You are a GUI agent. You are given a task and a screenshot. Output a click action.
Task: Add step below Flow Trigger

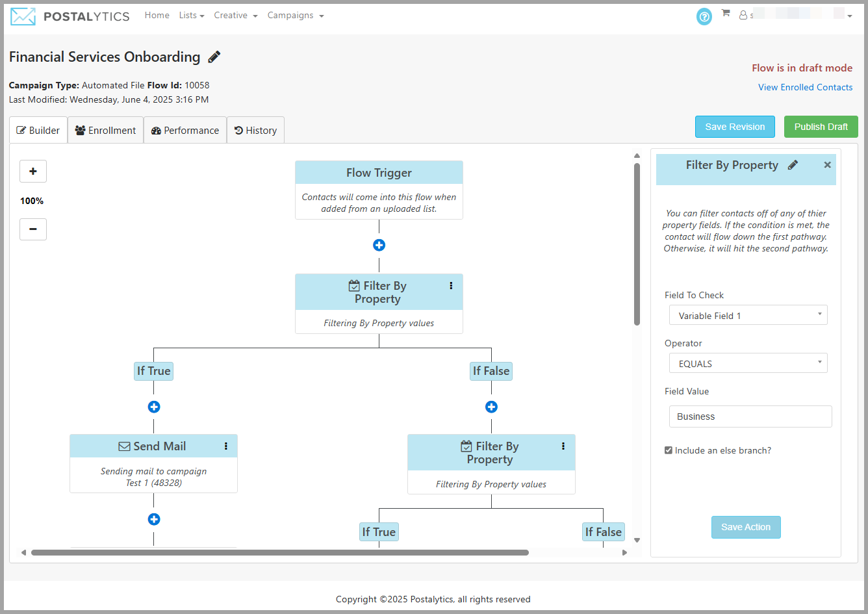click(x=379, y=245)
